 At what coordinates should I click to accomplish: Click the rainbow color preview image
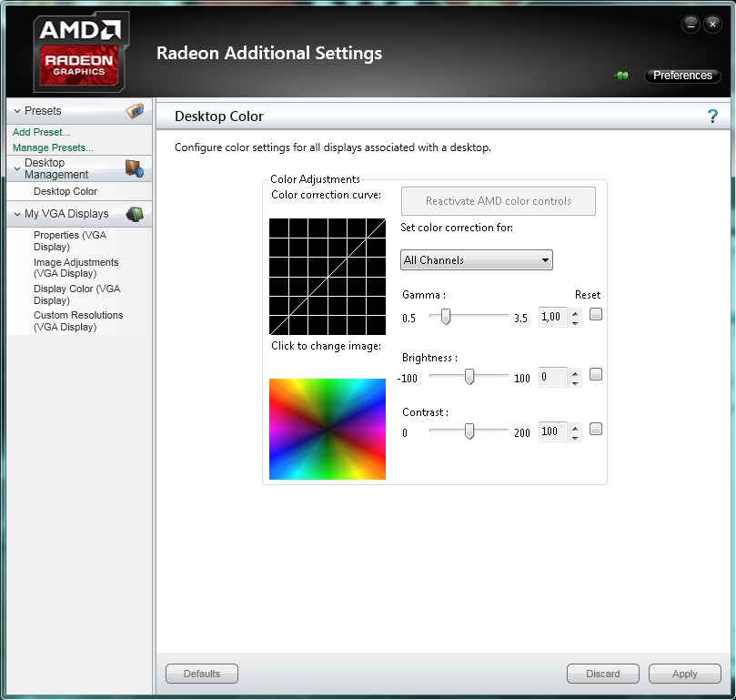point(328,429)
